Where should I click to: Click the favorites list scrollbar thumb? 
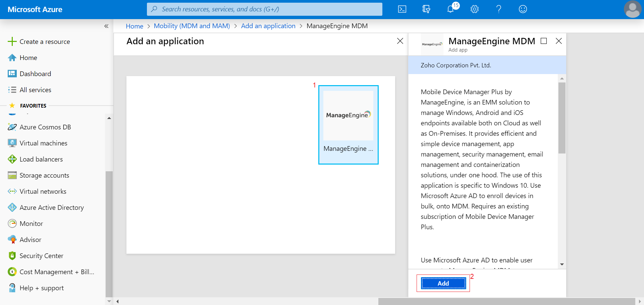[109, 234]
